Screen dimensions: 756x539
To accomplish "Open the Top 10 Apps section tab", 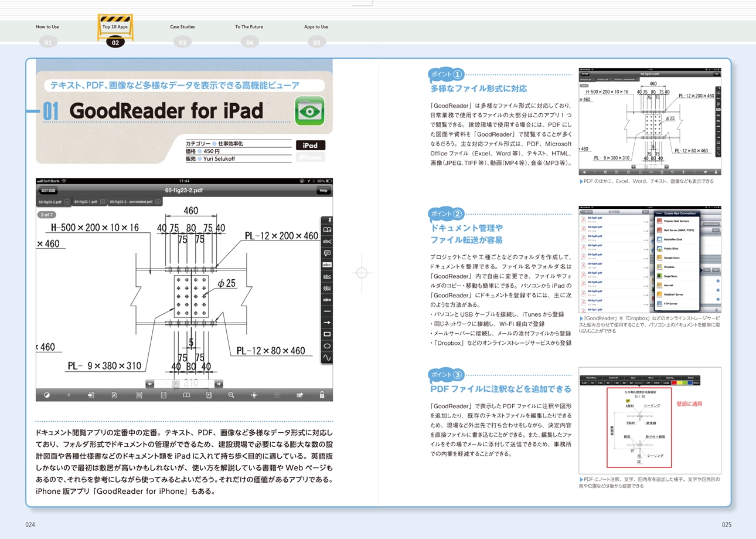I will [x=115, y=27].
